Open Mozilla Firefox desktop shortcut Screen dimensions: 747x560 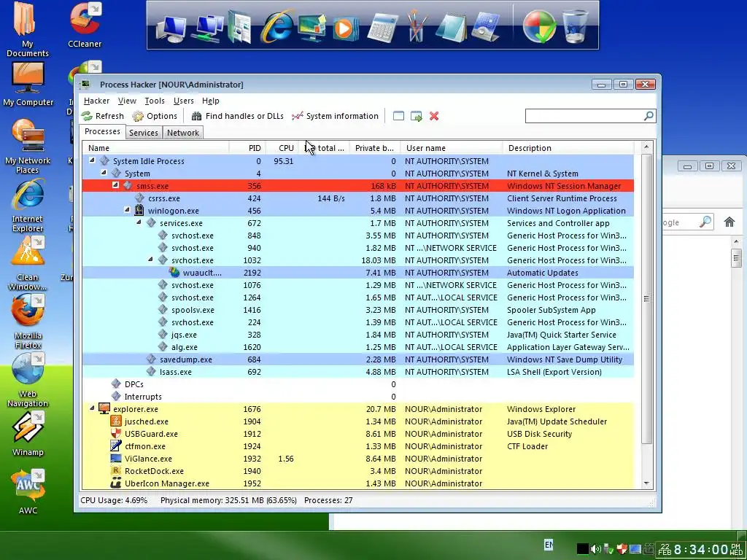coord(28,322)
